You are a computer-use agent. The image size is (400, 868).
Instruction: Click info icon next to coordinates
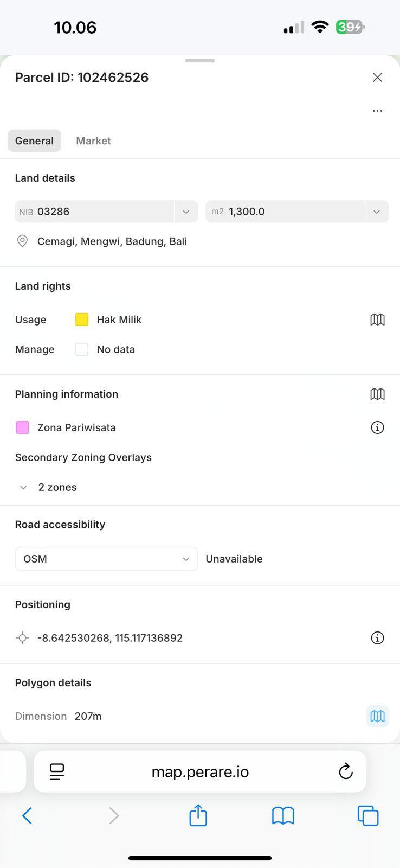(x=377, y=638)
